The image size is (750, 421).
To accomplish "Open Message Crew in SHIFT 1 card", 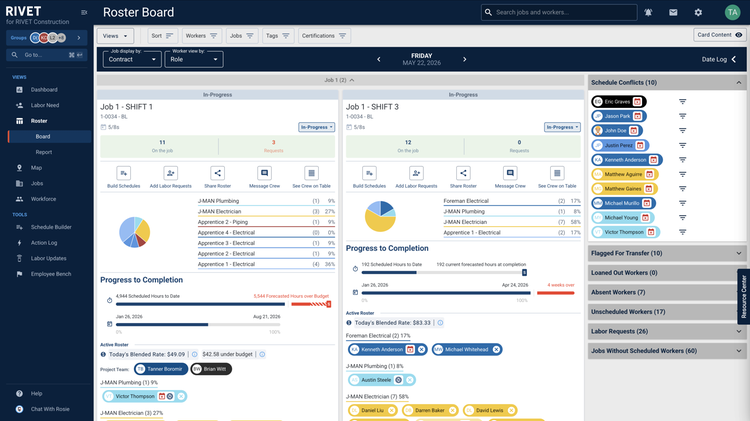I will 264,173.
